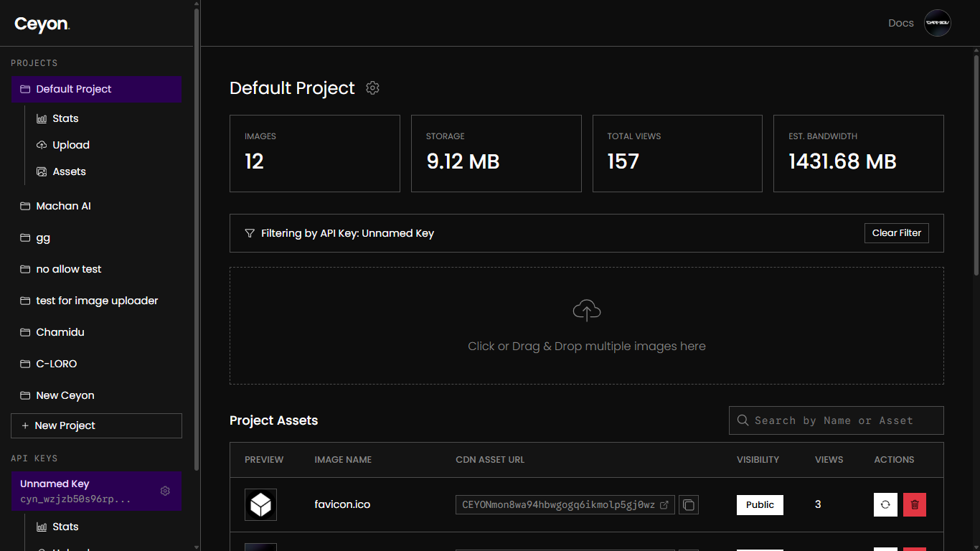Click the Est. Bandwidth card
The image size is (980, 551).
(x=859, y=154)
